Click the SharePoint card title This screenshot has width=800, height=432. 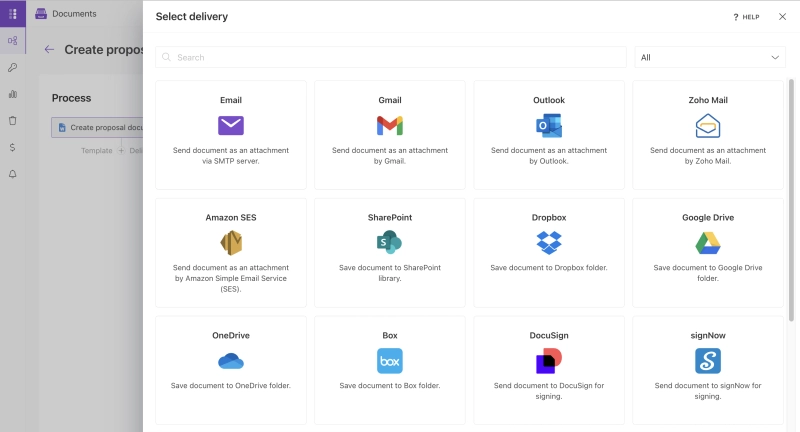(390, 217)
